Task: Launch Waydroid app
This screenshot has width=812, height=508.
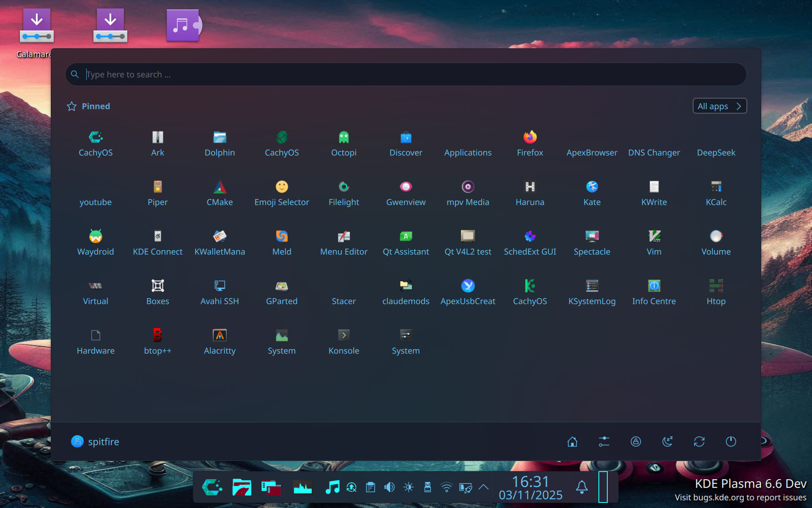Action: coord(96,243)
